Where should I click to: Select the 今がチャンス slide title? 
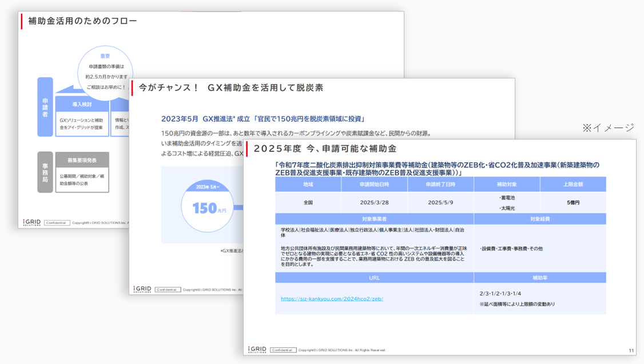(231, 87)
